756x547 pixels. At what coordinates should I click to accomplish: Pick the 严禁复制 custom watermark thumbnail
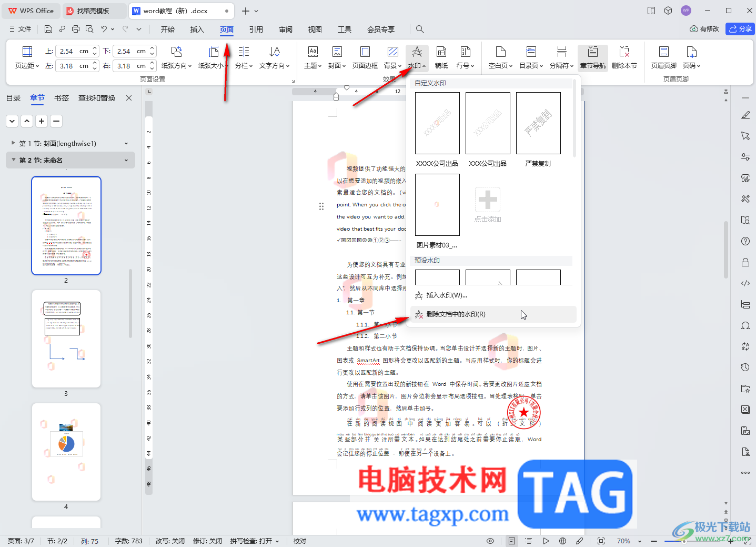(538, 123)
